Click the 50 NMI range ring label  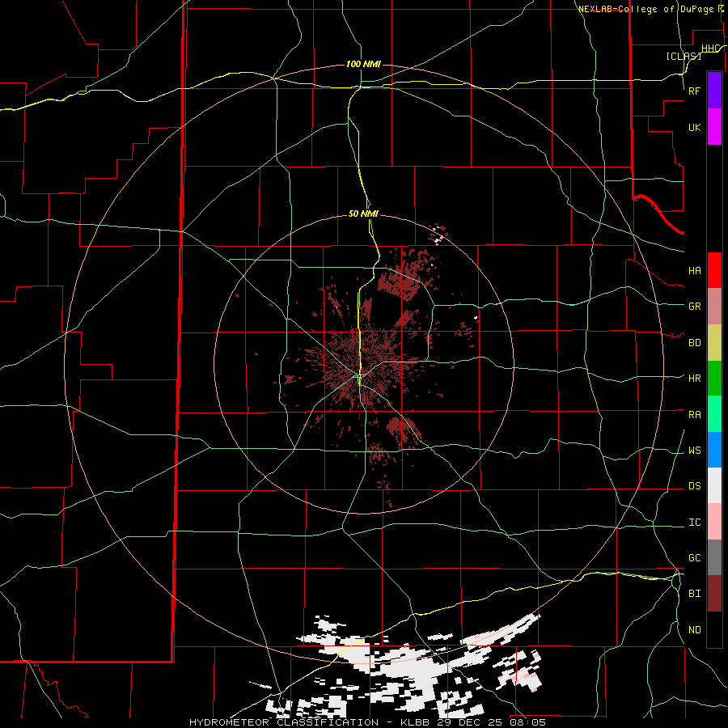coord(363,214)
